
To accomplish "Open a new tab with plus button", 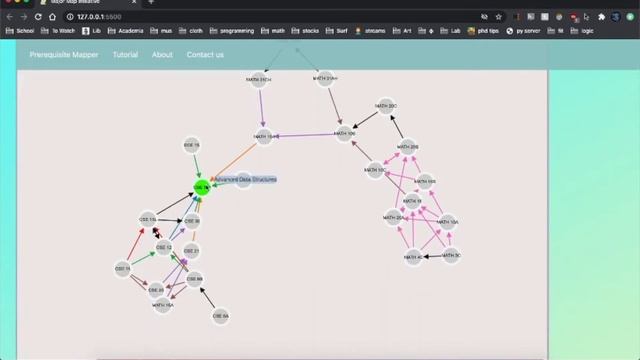I will pos(151,2).
